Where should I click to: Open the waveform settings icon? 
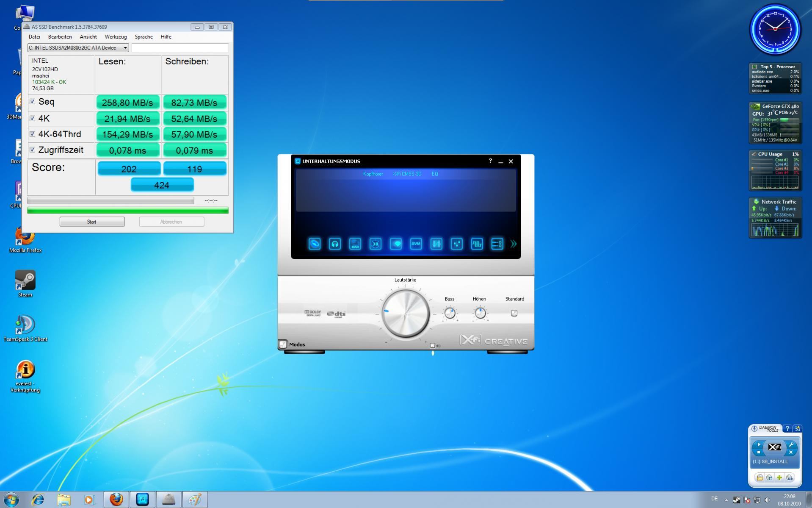coord(477,244)
